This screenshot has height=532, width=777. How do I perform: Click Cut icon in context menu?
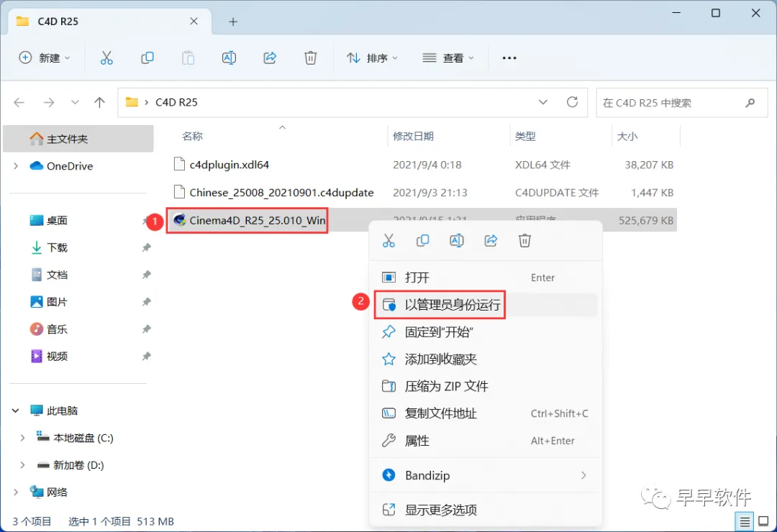(388, 241)
